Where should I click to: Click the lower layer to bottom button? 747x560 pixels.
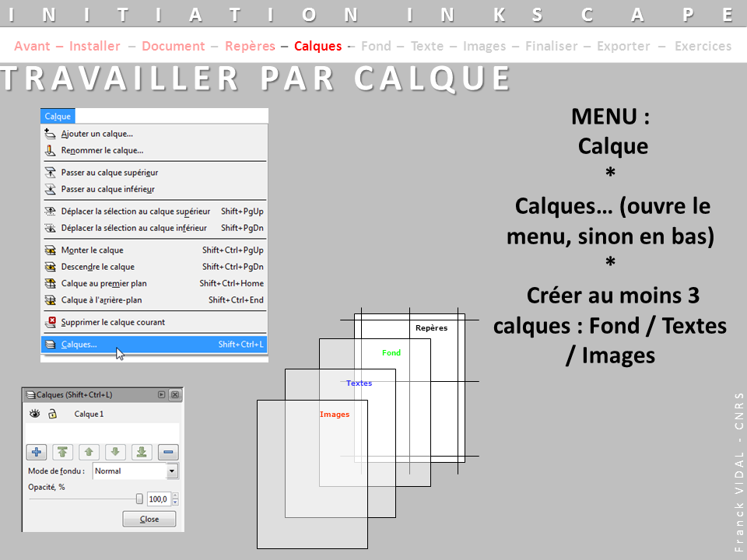[x=142, y=452]
